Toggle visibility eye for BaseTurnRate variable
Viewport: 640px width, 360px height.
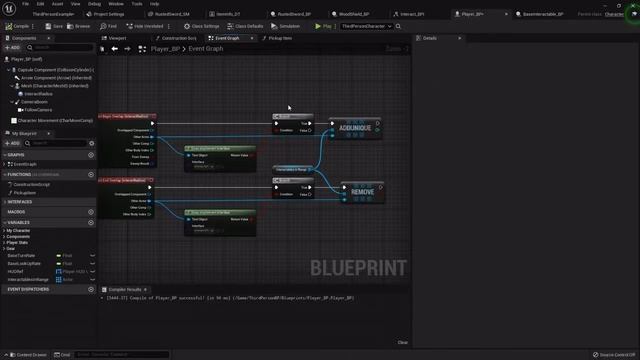93,256
